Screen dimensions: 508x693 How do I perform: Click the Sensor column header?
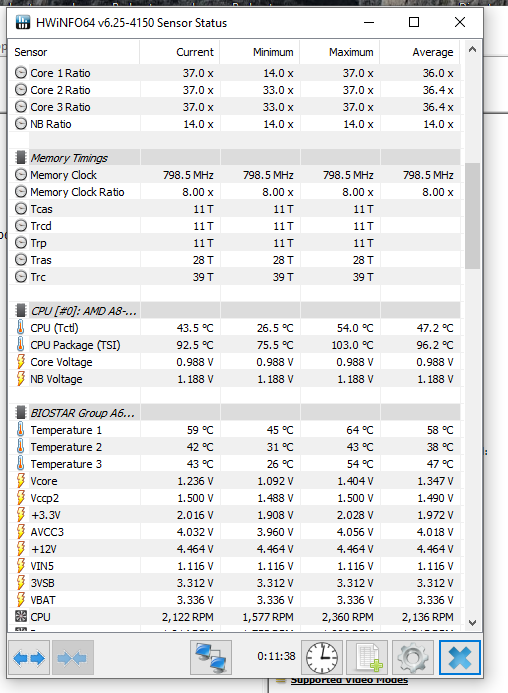(x=74, y=52)
